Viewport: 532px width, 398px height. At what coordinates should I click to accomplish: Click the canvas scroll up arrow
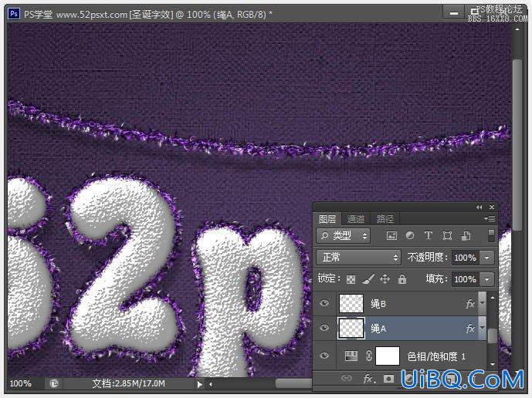(x=517, y=30)
